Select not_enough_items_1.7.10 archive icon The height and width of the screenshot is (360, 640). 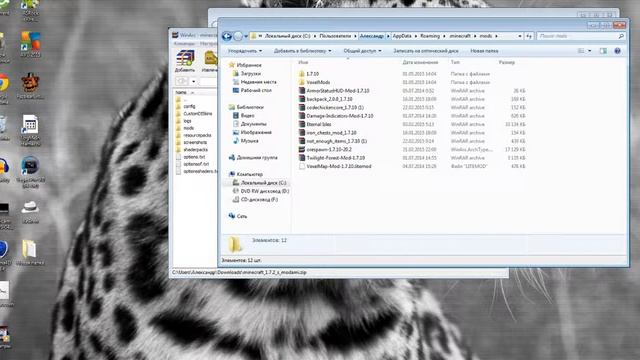[302, 141]
